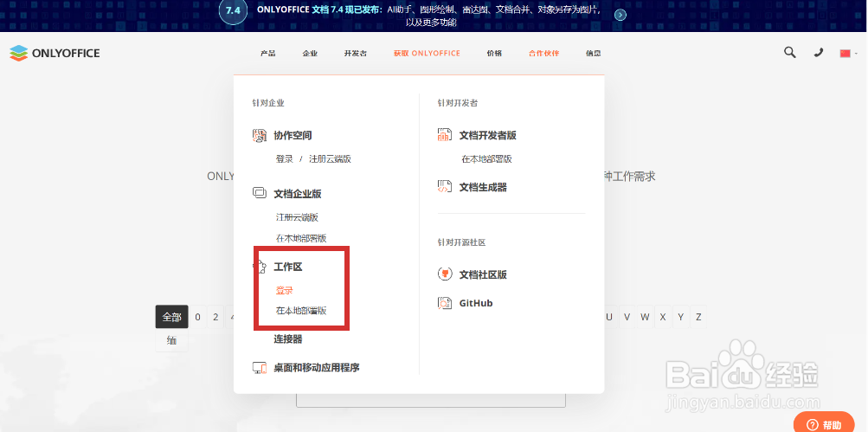Click the 桌面和移动应用程序 link
Screen dimensions: 868x432
coord(317,367)
